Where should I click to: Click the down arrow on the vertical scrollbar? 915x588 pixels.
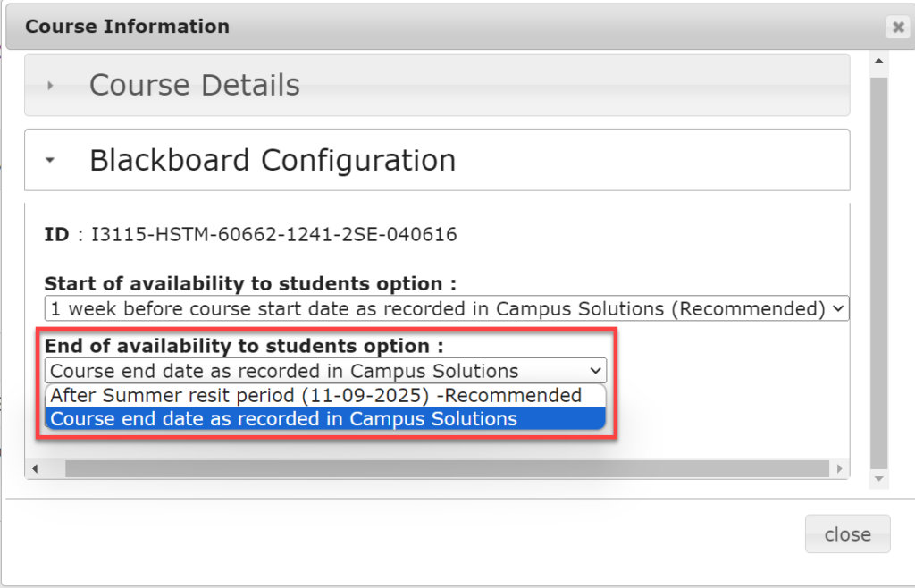[877, 478]
